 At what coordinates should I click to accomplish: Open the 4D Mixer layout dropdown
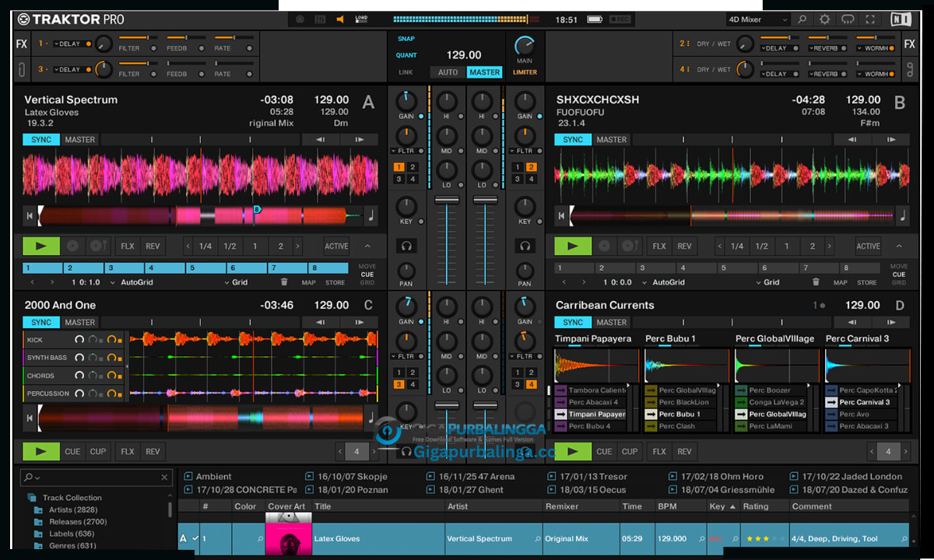[x=756, y=19]
